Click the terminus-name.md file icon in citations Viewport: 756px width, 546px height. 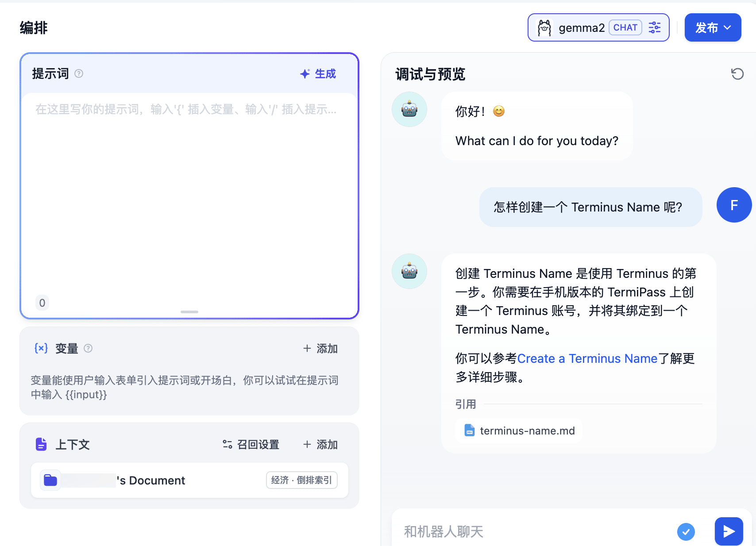click(x=469, y=430)
